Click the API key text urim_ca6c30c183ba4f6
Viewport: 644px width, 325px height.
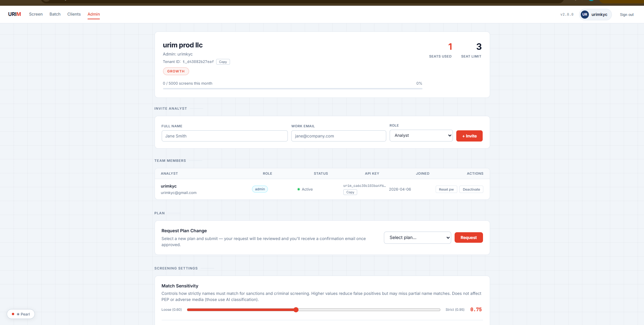(365, 186)
